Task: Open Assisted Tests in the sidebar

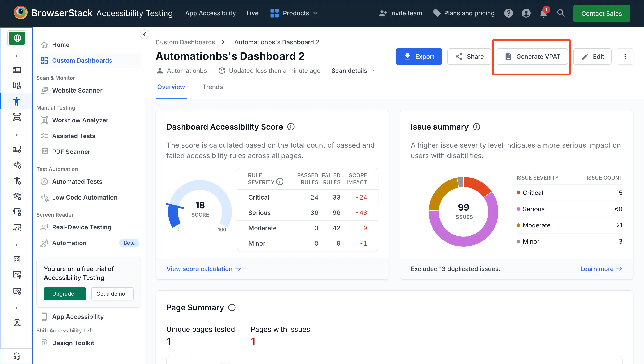Action: pyautogui.click(x=88, y=136)
